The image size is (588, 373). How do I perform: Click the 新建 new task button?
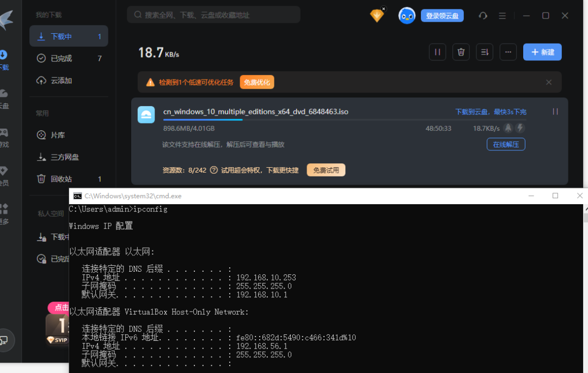[542, 52]
